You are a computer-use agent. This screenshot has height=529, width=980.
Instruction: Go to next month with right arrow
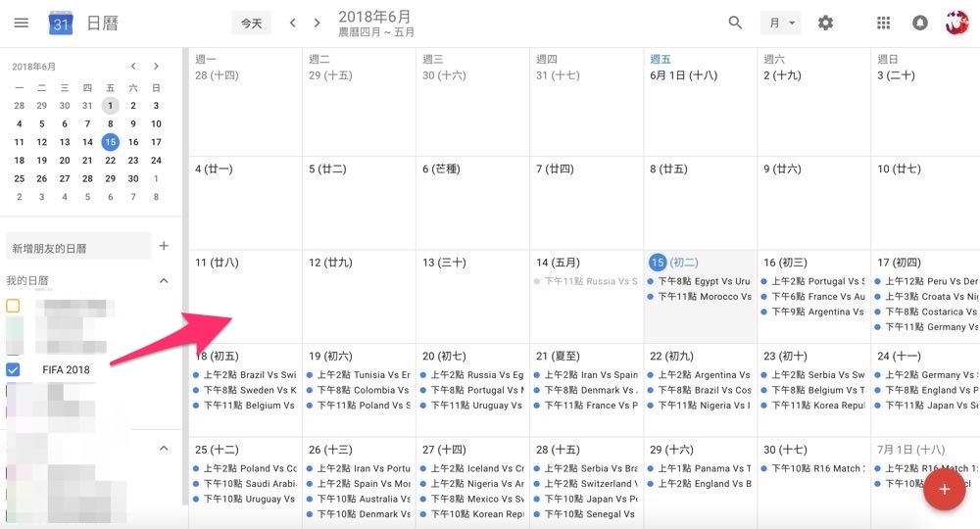[317, 24]
